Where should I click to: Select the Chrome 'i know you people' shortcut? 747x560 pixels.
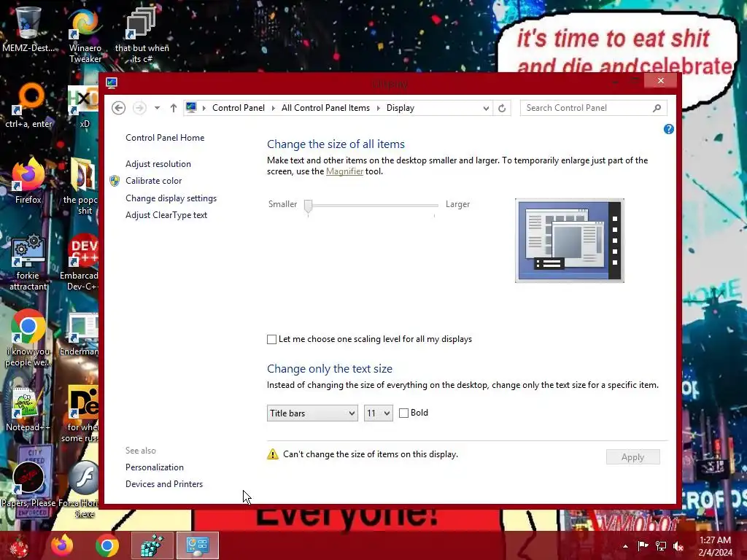(x=28, y=338)
